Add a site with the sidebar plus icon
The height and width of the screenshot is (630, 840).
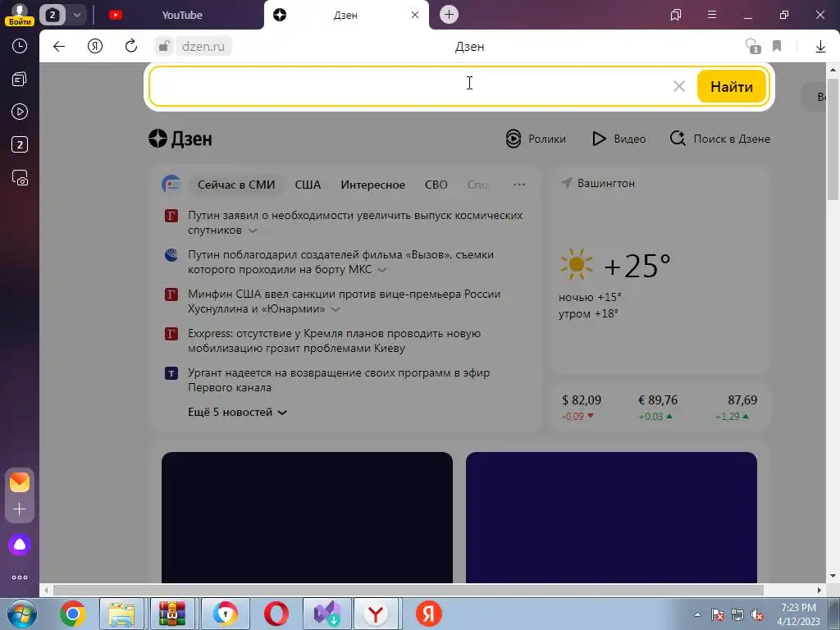20,509
